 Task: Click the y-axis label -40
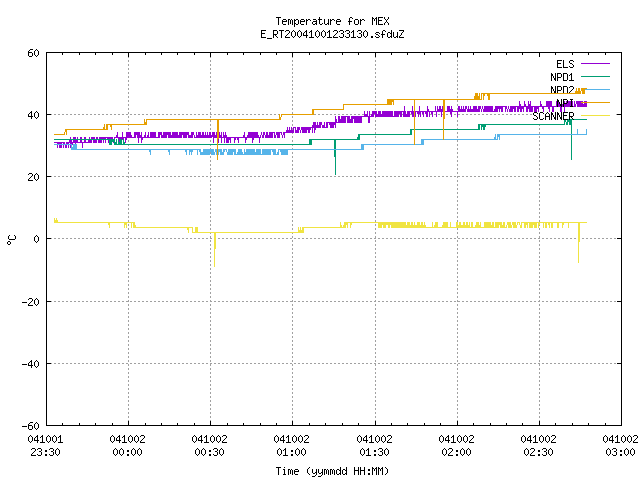(30, 364)
